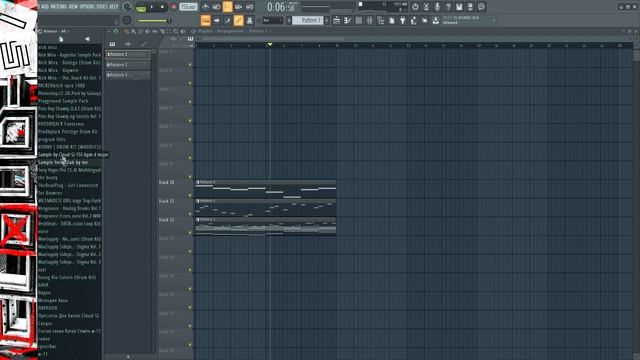Click the arrow left of Pattern 1 selector

pyautogui.click(x=289, y=20)
